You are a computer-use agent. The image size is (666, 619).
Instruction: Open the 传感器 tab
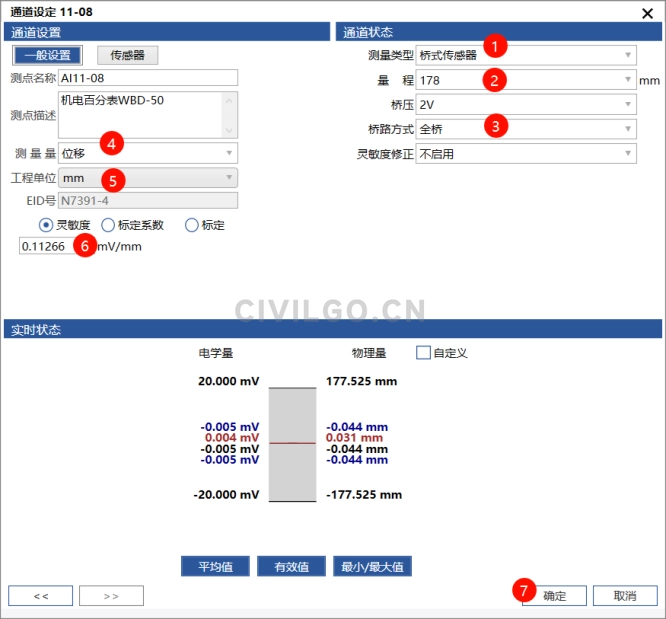(127, 56)
